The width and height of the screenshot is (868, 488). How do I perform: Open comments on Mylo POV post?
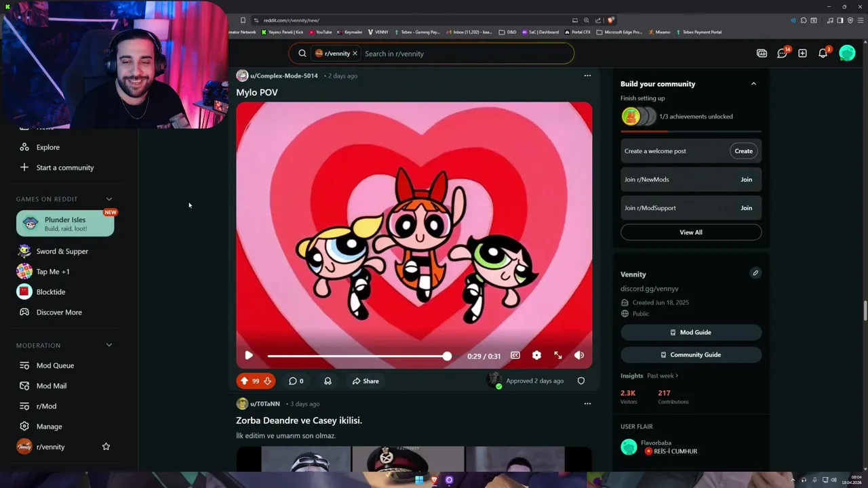[296, 381]
